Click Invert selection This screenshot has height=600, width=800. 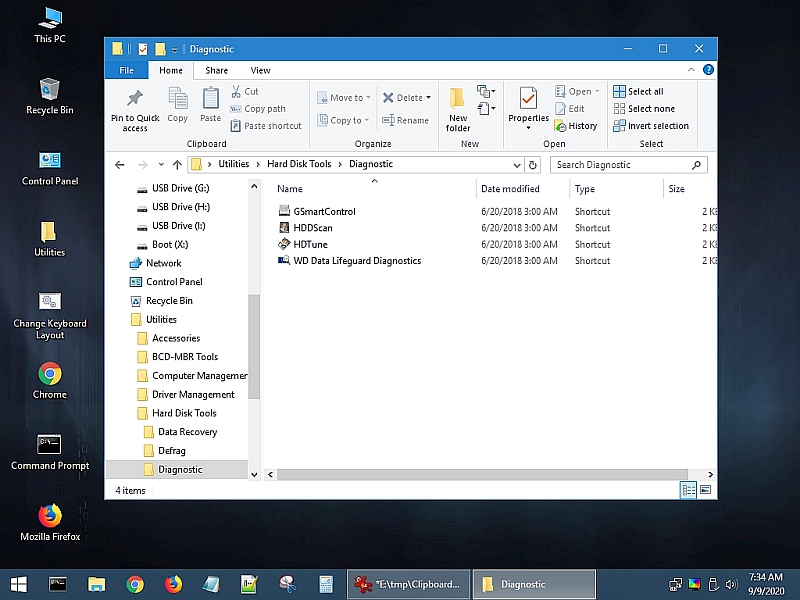(x=651, y=126)
